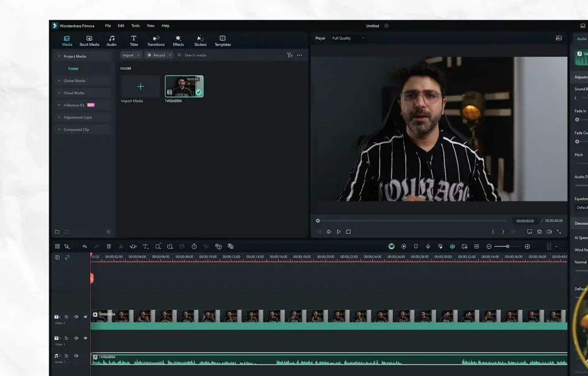Click the player Play button
This screenshot has width=588, height=376.
point(339,232)
